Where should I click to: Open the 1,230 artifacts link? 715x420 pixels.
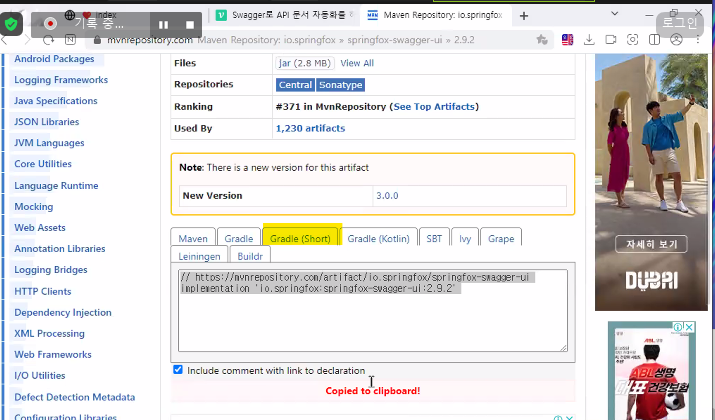(x=311, y=129)
